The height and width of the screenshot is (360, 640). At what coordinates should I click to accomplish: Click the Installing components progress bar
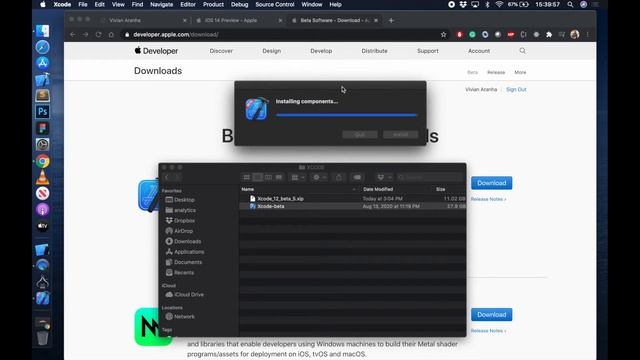coord(346,115)
